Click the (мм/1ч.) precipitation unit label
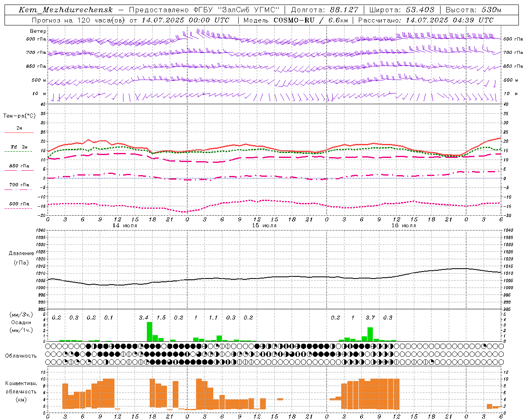 tap(21, 330)
